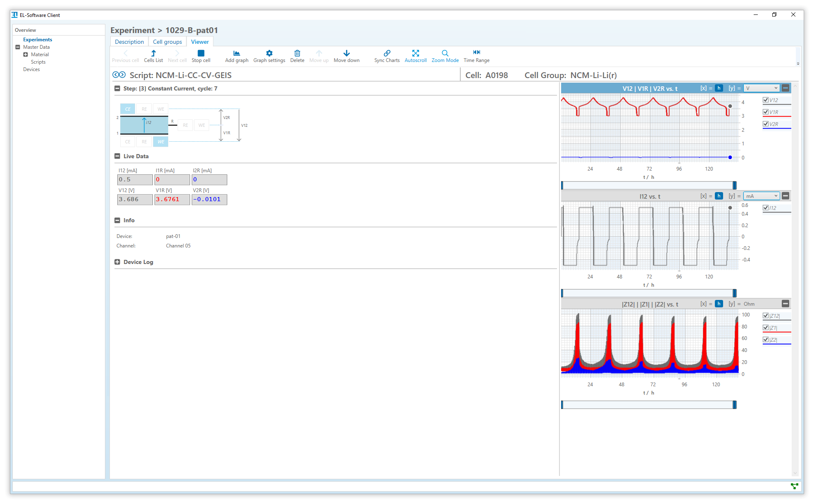Image resolution: width=814 pixels, height=504 pixels.
Task: Open the current y-axis unit mA dropdown
Action: coord(762,196)
